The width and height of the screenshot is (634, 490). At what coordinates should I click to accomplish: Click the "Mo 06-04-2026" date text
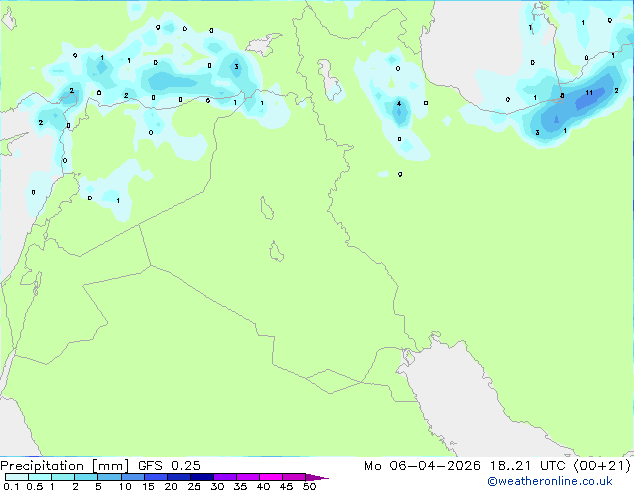422,466
